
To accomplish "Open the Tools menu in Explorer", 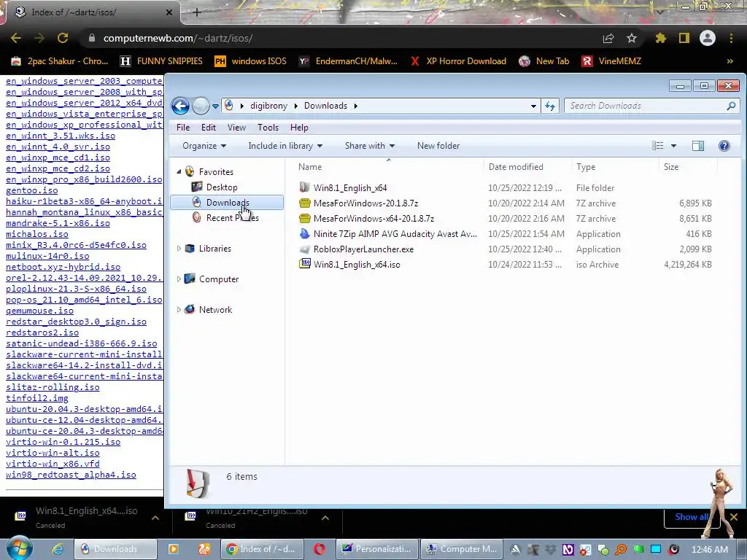I will click(x=268, y=128).
